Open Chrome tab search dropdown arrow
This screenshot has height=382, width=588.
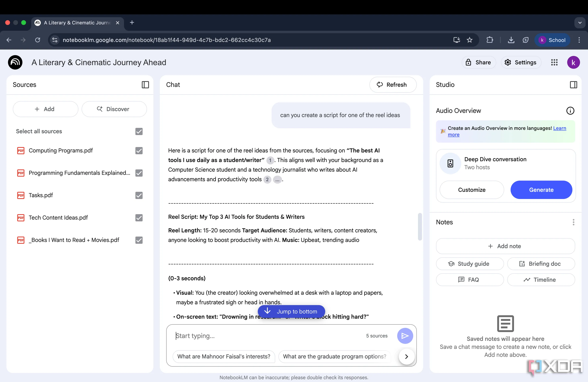[x=580, y=23]
